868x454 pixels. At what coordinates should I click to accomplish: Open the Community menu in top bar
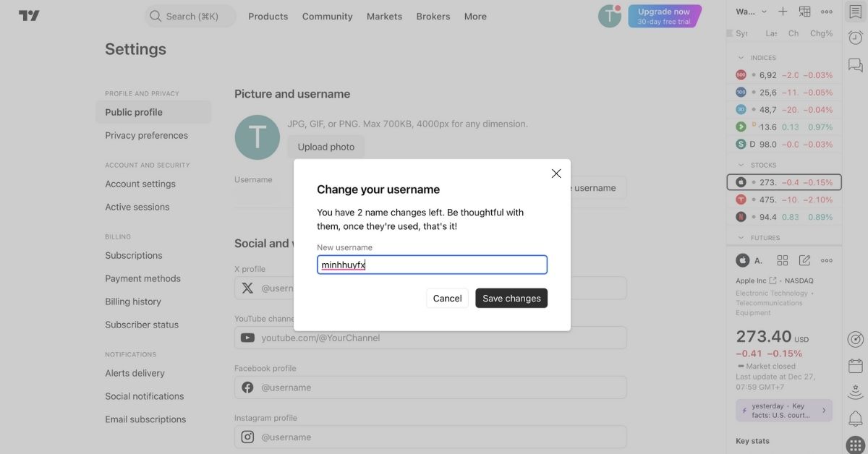coord(327,16)
